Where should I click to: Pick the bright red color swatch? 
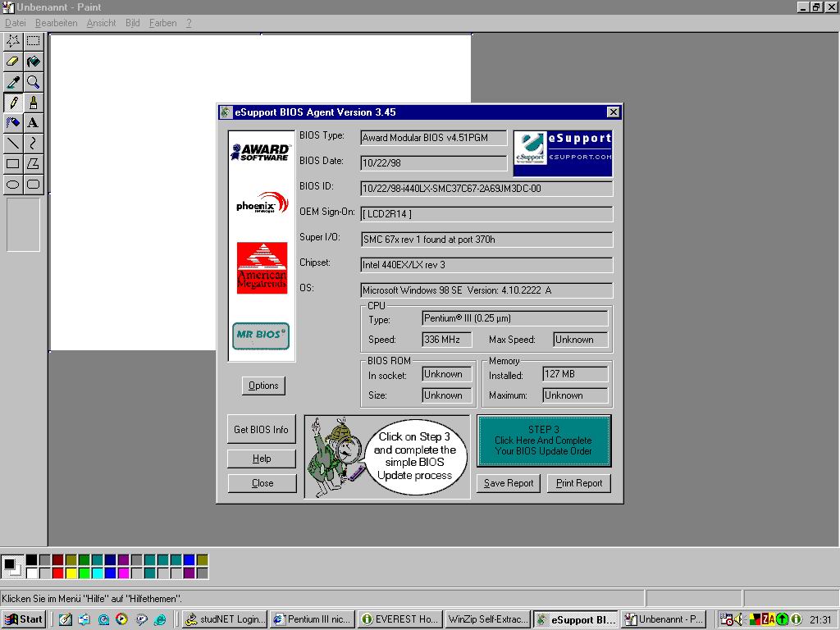[x=58, y=573]
